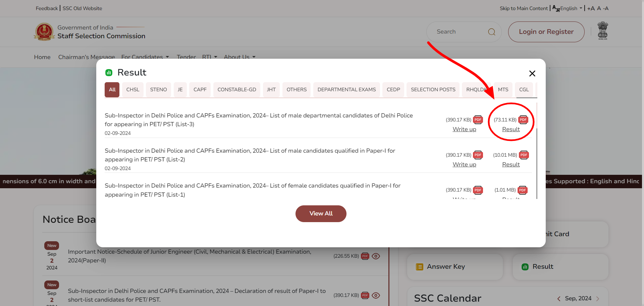644x306 pixels.
Task: Click the View All button
Action: 321,214
